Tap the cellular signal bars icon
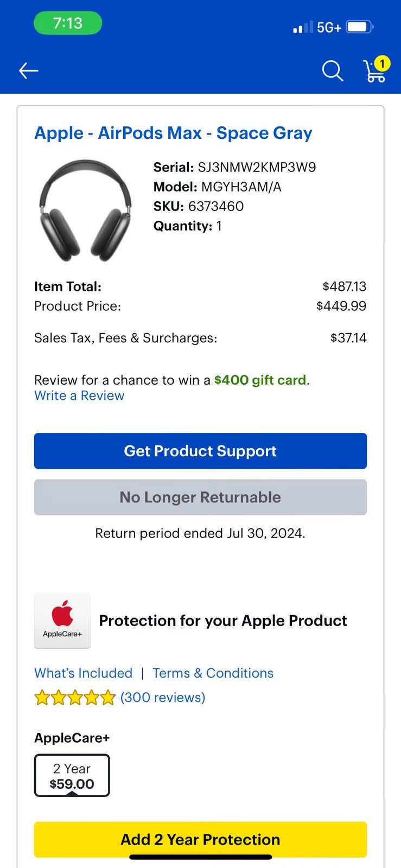This screenshot has height=868, width=401. click(x=303, y=27)
